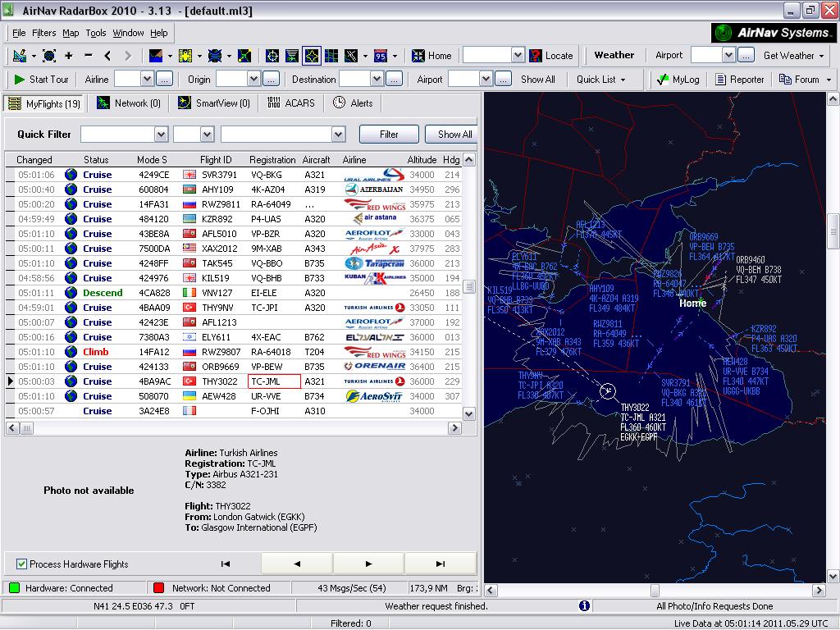Click the runway approach layer icon
Viewport: 840px width, 630px height.
[x=292, y=56]
